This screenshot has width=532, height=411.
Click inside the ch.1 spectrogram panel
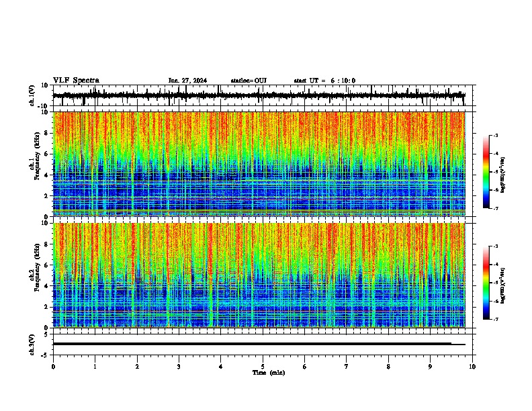coord(259,164)
